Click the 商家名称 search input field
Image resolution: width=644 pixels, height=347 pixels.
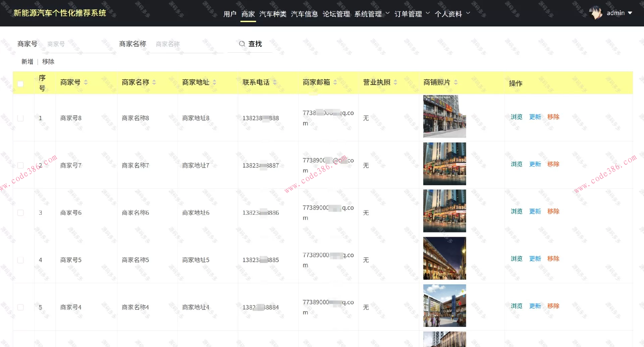click(x=187, y=44)
